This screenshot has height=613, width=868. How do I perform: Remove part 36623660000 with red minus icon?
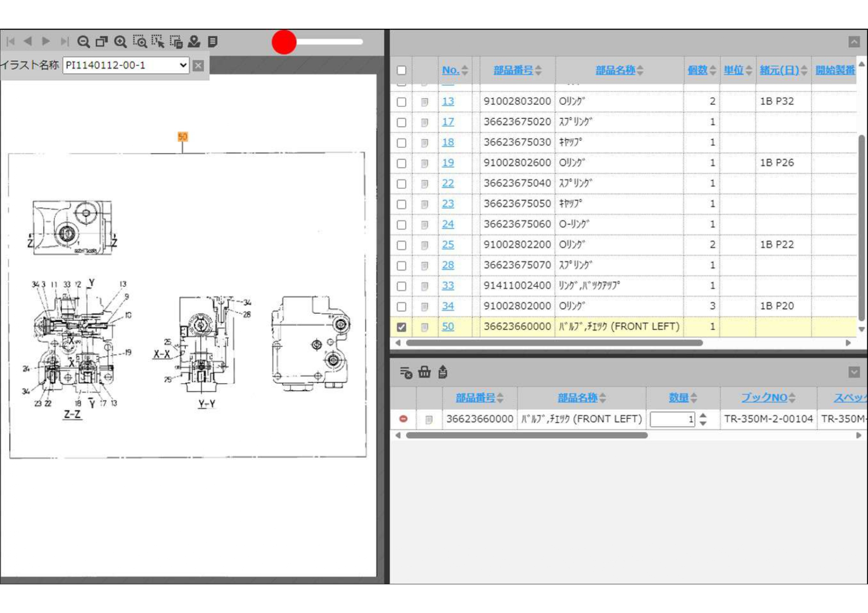(404, 419)
